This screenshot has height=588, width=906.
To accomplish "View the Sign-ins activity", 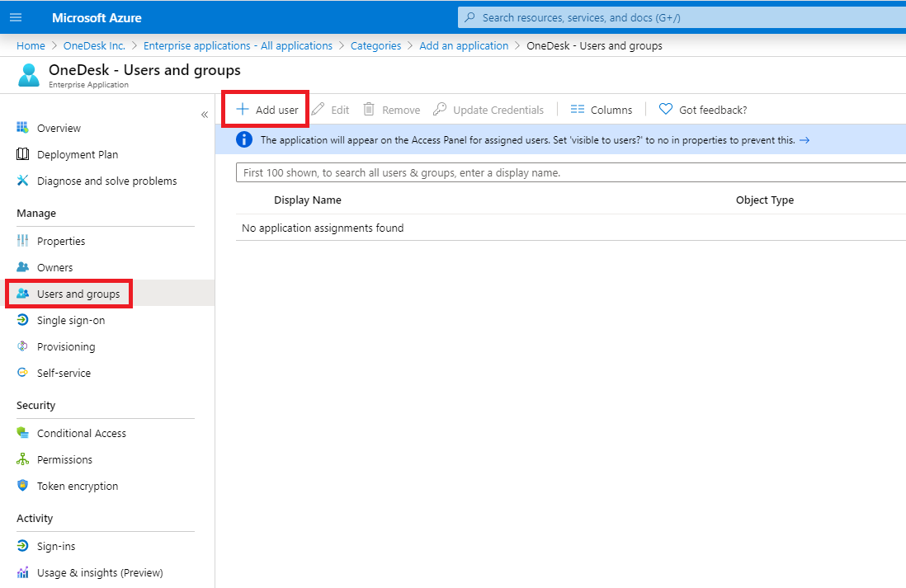I will 56,547.
